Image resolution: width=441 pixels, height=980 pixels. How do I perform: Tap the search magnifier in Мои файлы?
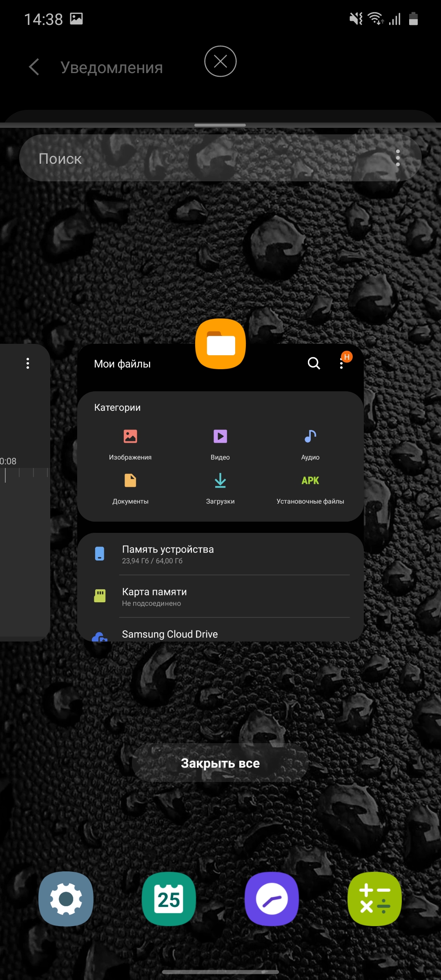[314, 363]
